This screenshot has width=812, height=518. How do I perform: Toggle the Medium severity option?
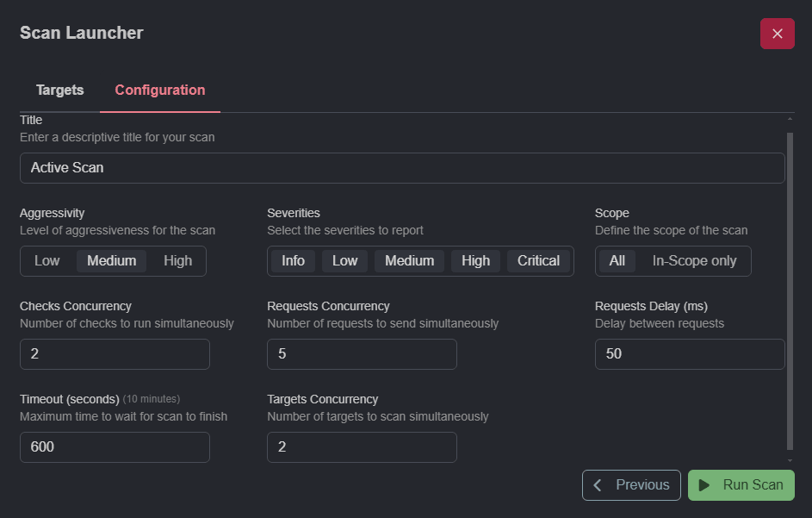[409, 260]
